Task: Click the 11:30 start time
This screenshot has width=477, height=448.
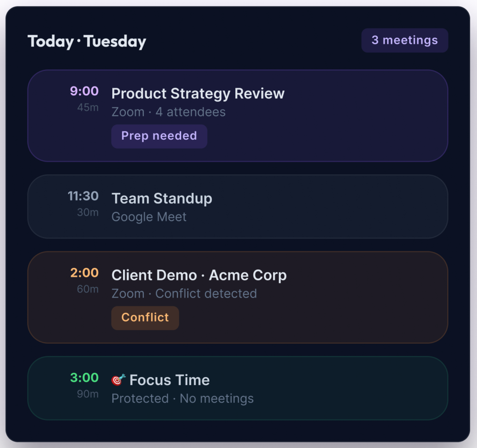Action: 83,196
